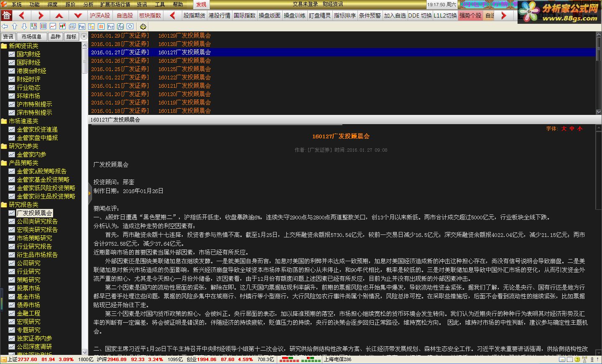Click the article list scrollbar up arrow

point(599,35)
